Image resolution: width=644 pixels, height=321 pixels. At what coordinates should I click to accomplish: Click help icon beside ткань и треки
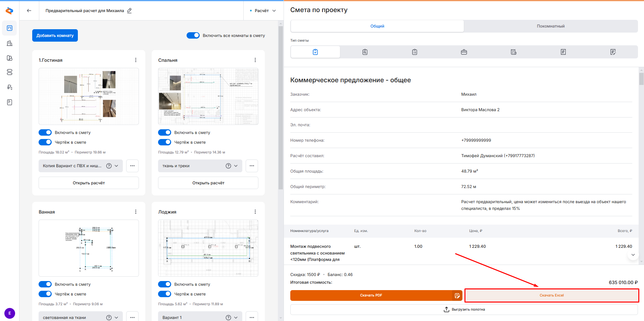point(228,166)
